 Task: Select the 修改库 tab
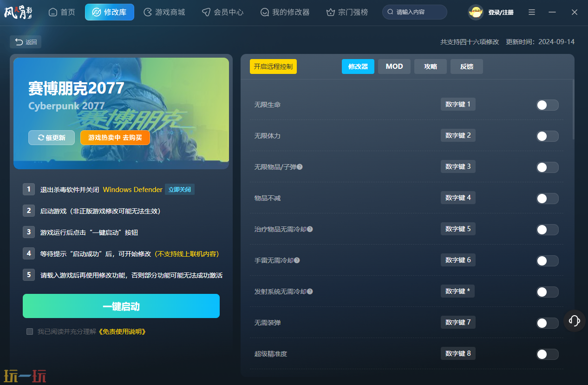pos(110,12)
